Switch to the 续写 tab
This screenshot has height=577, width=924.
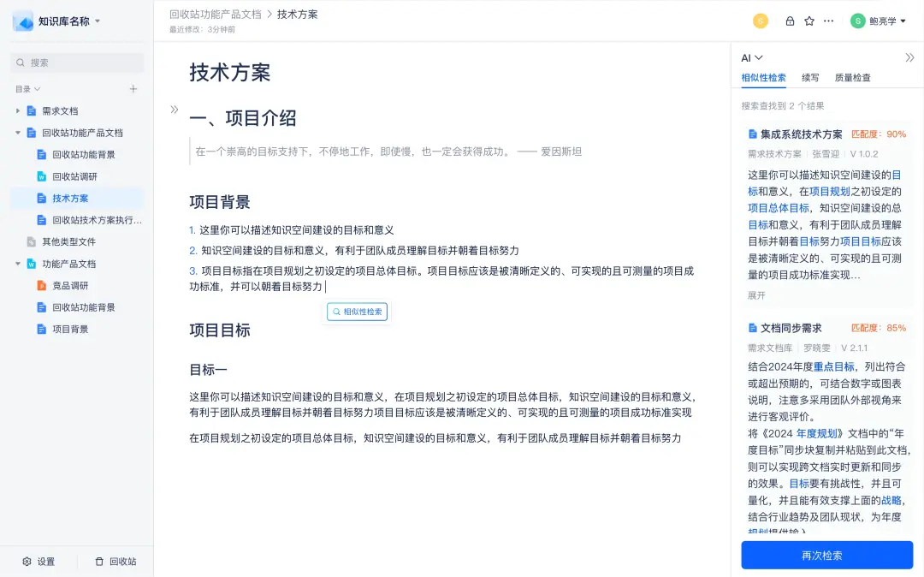(810, 78)
